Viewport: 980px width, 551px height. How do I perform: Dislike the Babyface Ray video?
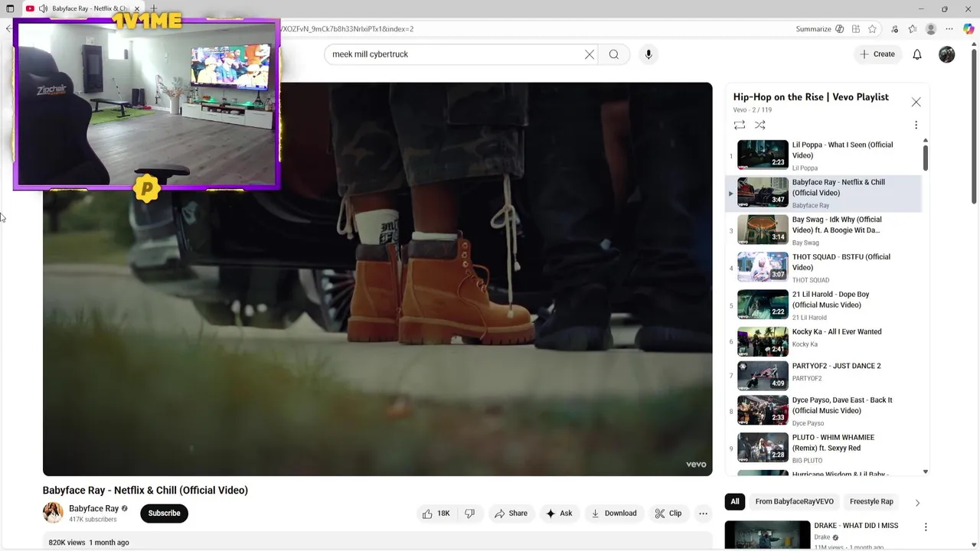(x=469, y=514)
